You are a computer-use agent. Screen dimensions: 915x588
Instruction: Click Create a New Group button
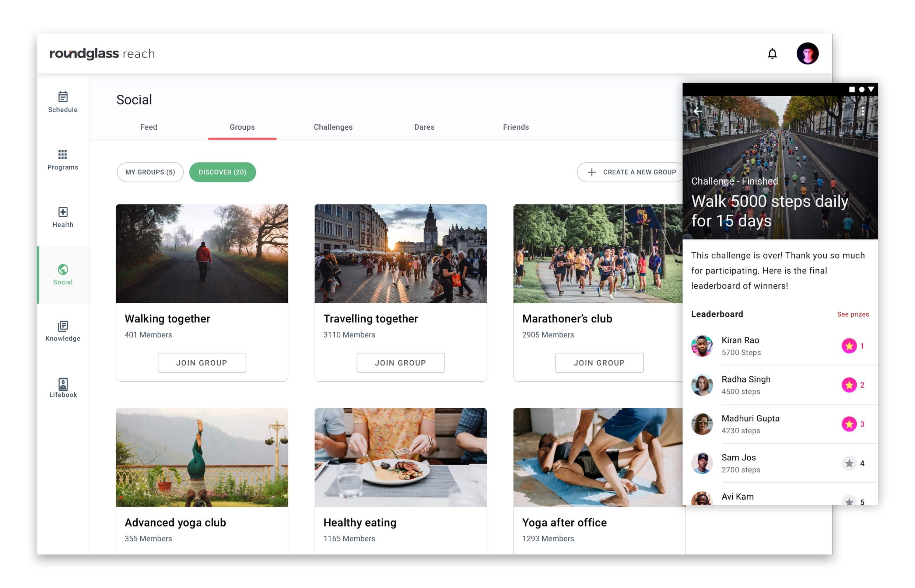coord(631,172)
